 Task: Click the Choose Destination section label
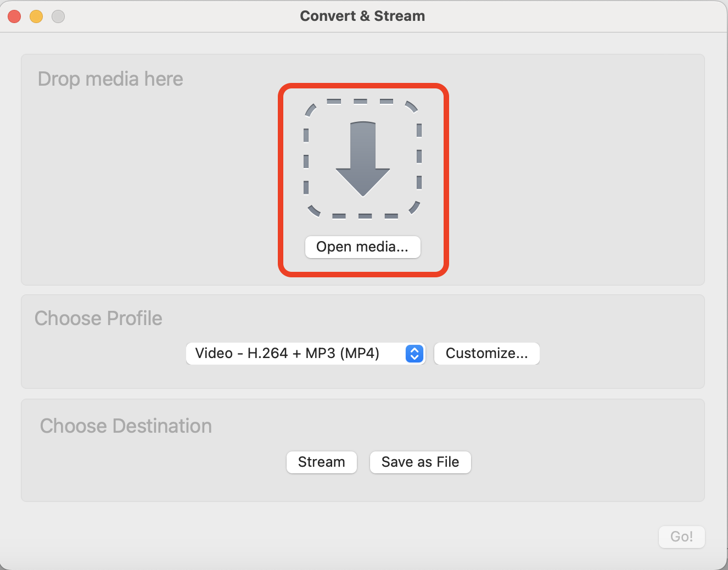pos(125,426)
